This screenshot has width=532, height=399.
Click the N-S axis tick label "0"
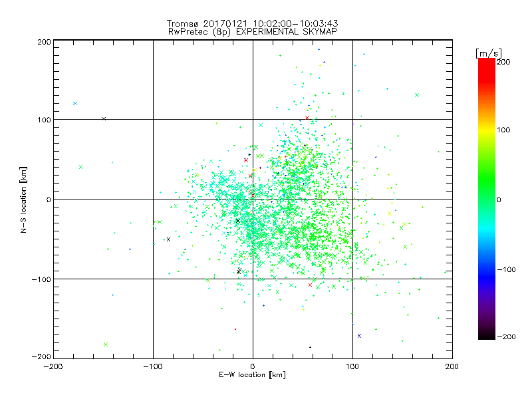(x=49, y=199)
